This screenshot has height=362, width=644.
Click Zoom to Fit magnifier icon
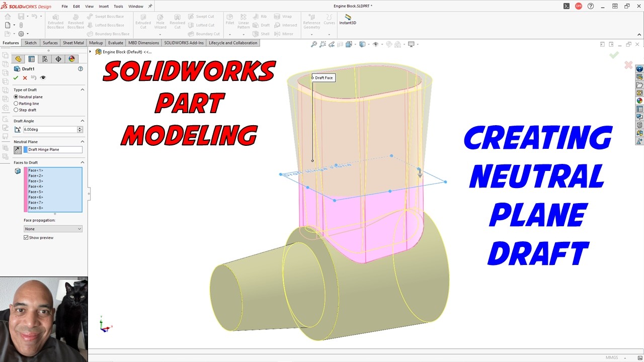tap(314, 44)
